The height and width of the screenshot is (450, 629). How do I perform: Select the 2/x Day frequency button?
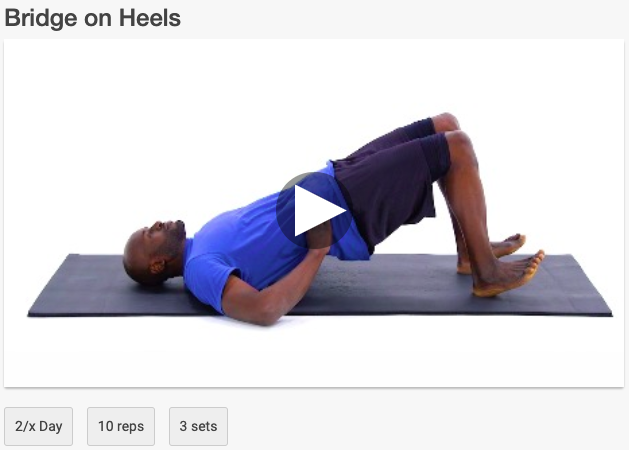39,426
